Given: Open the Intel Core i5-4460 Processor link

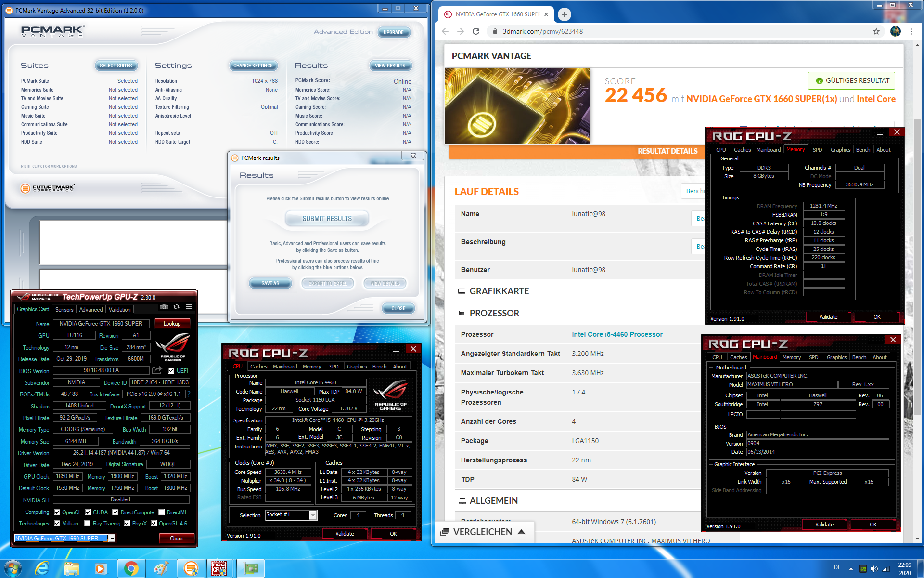Looking at the screenshot, I should pos(617,334).
